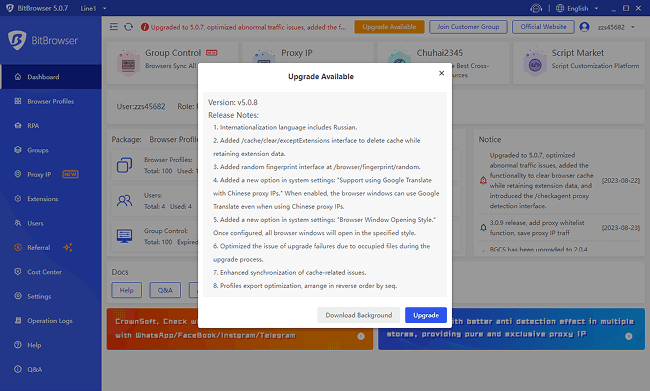This screenshot has height=391, width=650.
Task: Open Cost Center page
Action: (x=51, y=272)
